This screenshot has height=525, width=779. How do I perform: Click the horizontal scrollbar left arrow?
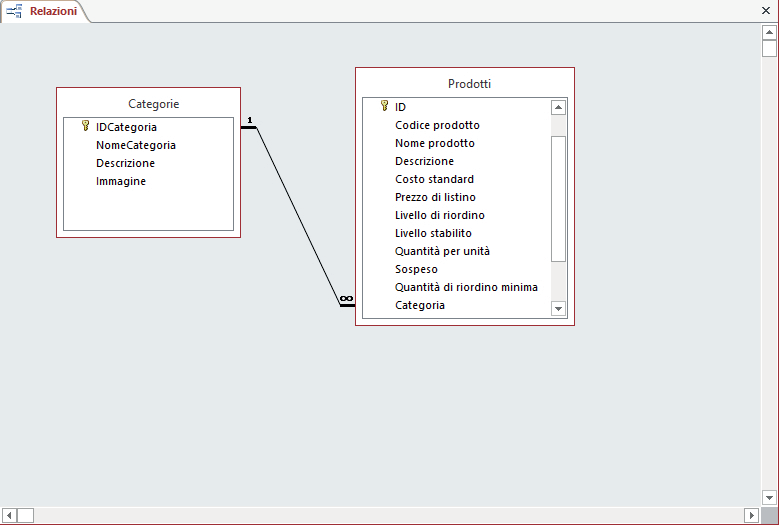[9, 515]
